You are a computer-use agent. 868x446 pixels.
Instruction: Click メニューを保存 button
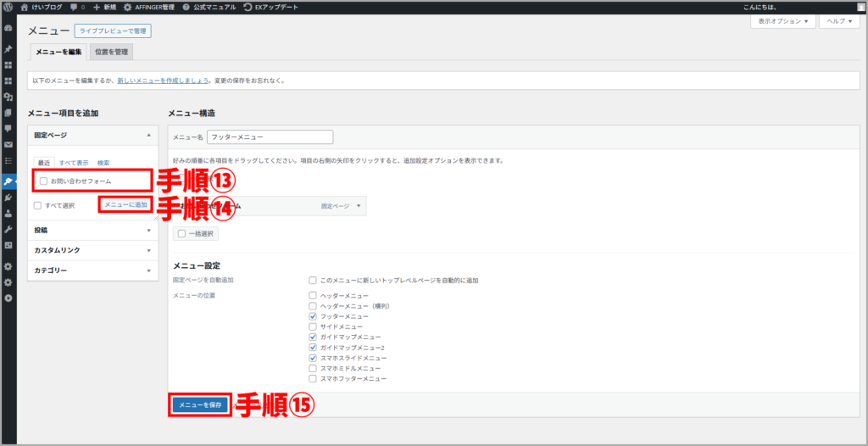point(200,405)
